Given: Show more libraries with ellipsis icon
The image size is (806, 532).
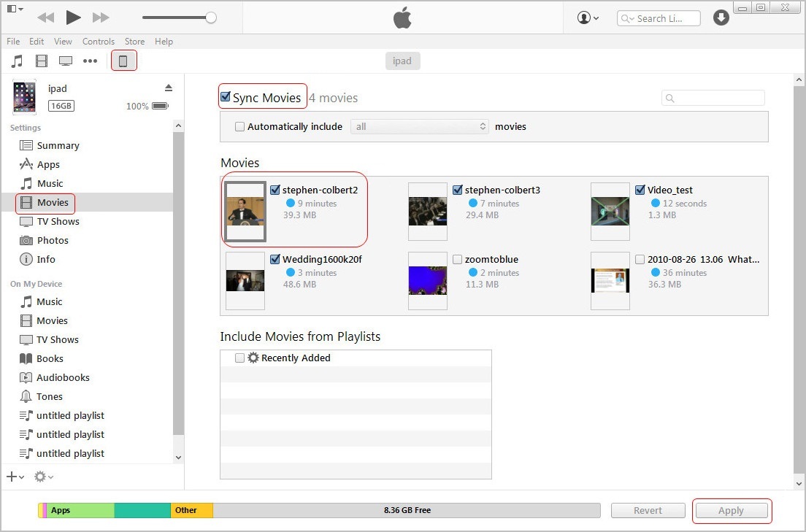Looking at the screenshot, I should click(x=90, y=61).
